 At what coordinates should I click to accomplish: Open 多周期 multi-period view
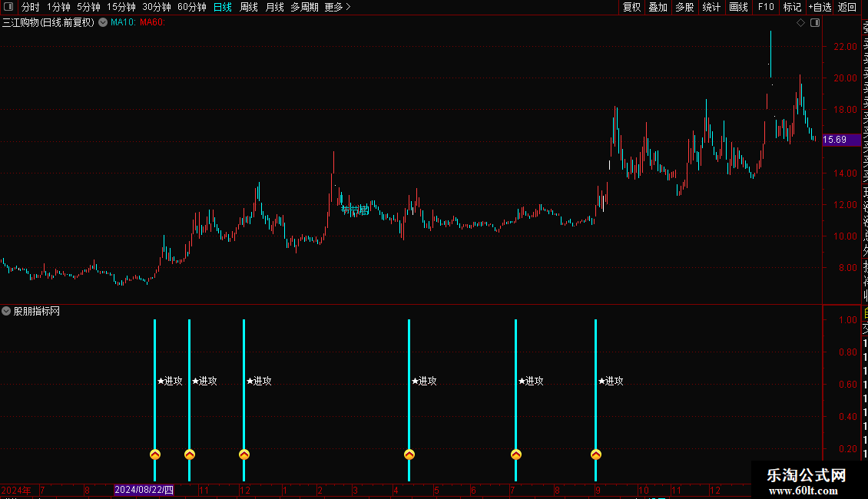pos(304,7)
